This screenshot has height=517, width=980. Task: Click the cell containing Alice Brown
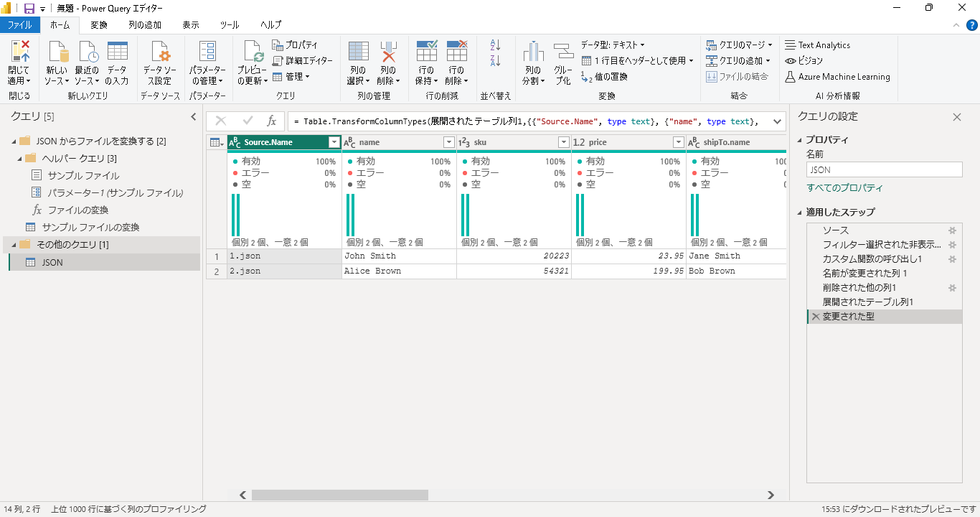pyautogui.click(x=399, y=271)
